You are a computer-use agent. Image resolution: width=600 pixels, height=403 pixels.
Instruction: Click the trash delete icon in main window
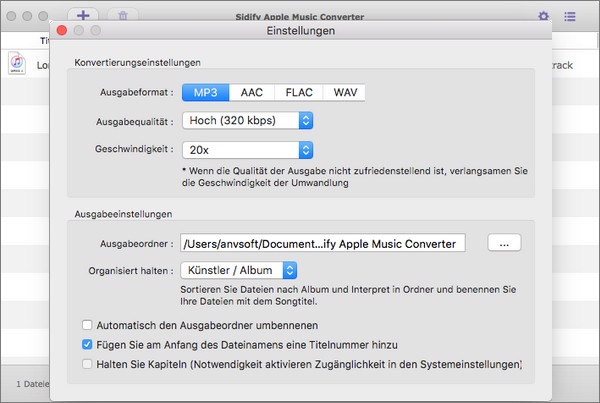coord(123,16)
